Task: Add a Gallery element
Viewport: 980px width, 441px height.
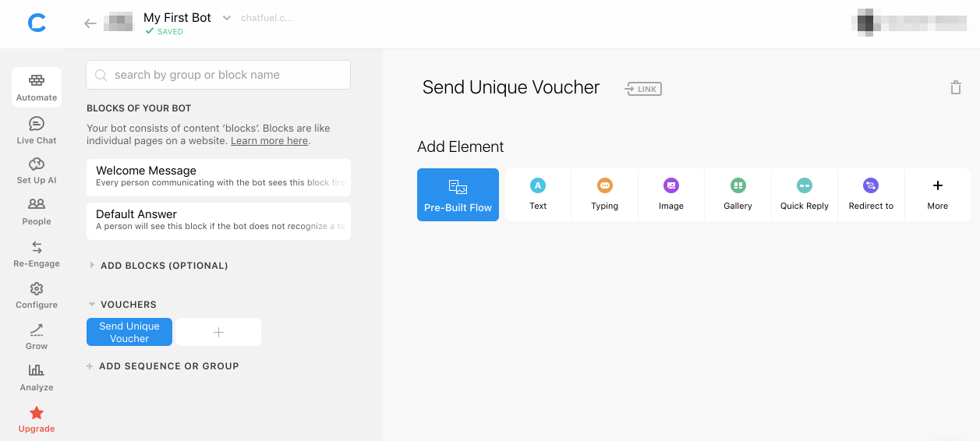Action: pos(738,195)
